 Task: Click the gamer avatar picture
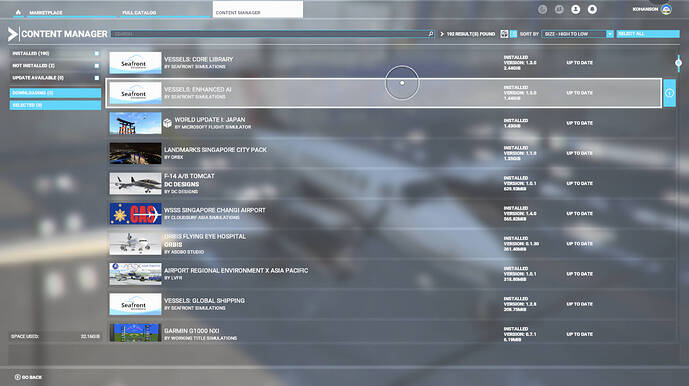tap(666, 9)
